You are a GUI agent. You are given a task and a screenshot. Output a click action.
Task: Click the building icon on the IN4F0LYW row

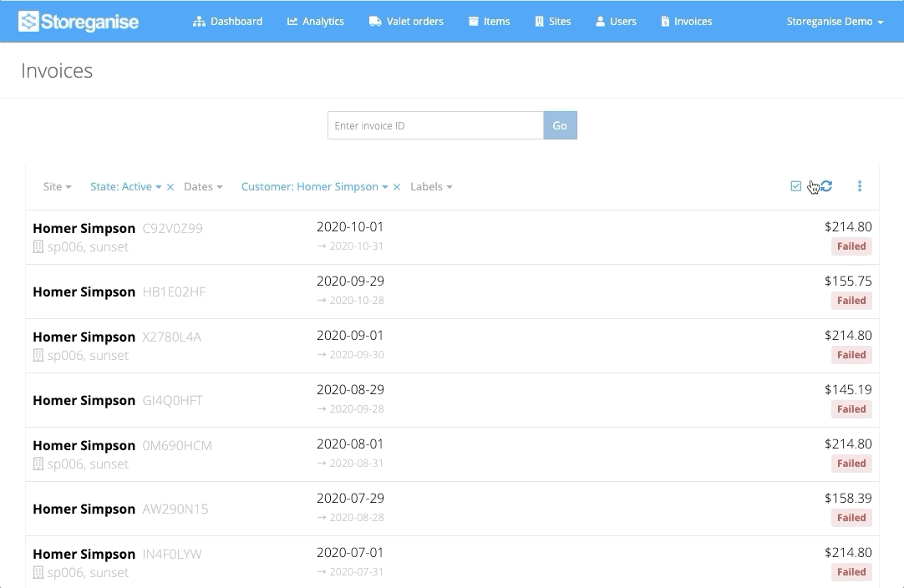click(x=38, y=572)
